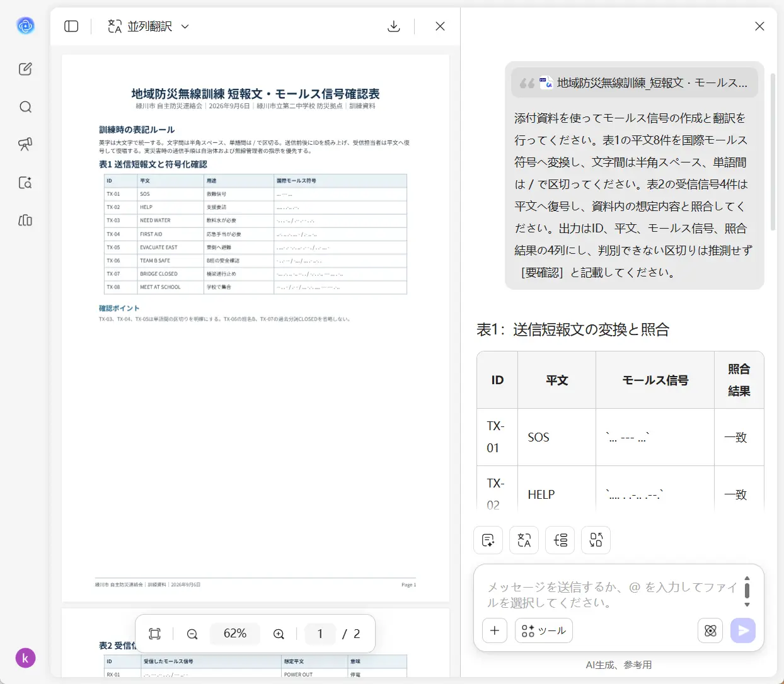Click TX-05 EVACUATE EAST row in document

pos(255,248)
